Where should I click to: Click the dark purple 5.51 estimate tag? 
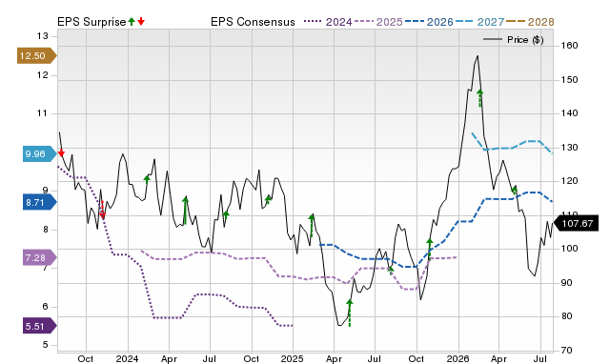click(x=40, y=326)
